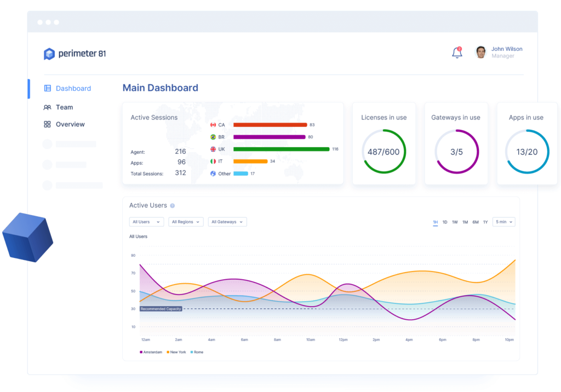
Task: Click the Licenses in use progress ring
Action: tap(383, 152)
